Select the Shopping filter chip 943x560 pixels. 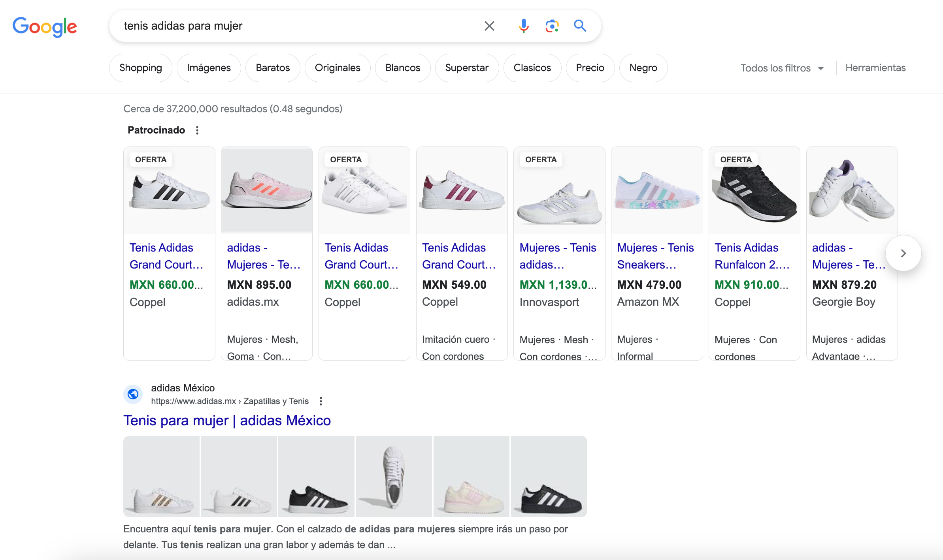coord(141,68)
